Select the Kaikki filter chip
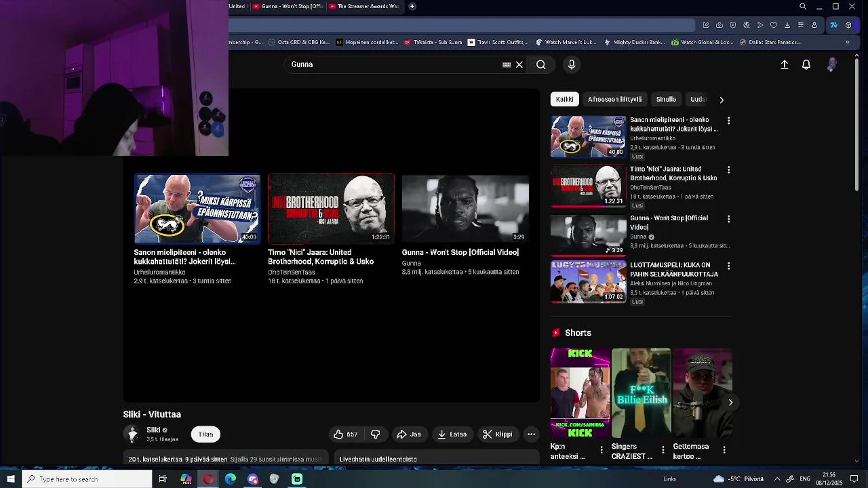This screenshot has width=868, height=488. point(565,99)
